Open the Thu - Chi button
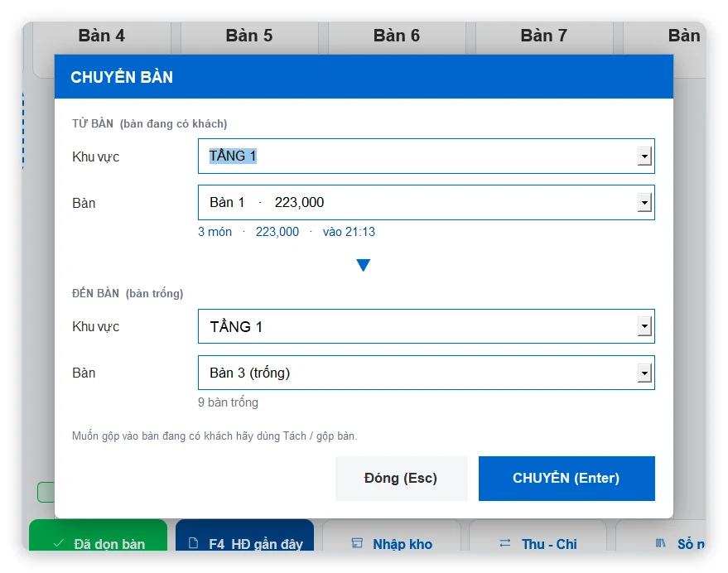728x573 pixels. (538, 536)
